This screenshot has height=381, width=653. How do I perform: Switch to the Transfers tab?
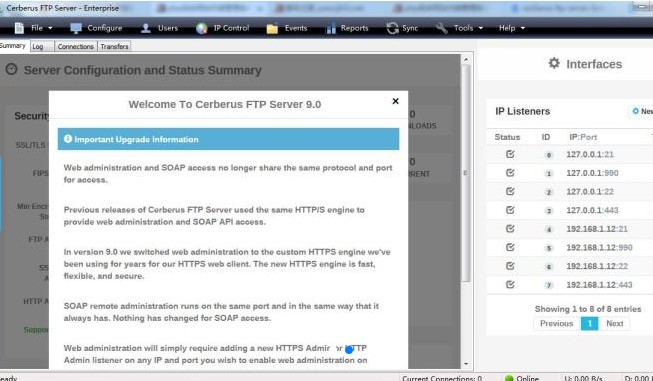point(114,47)
